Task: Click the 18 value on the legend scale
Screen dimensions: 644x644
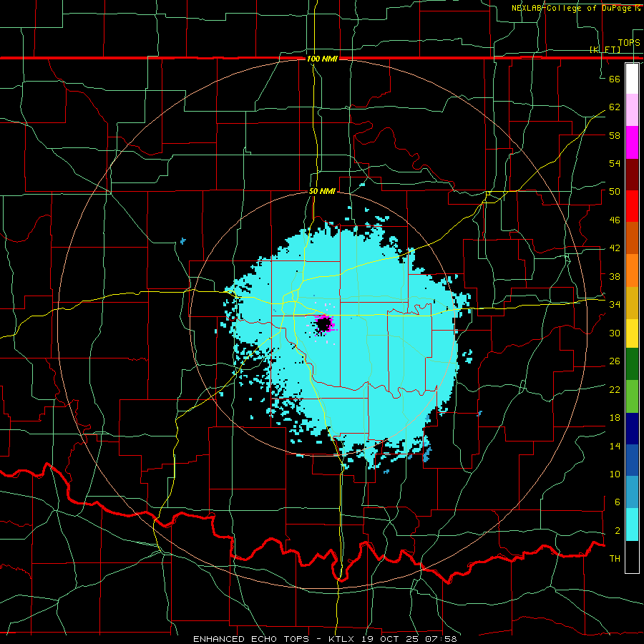Action: click(x=615, y=418)
